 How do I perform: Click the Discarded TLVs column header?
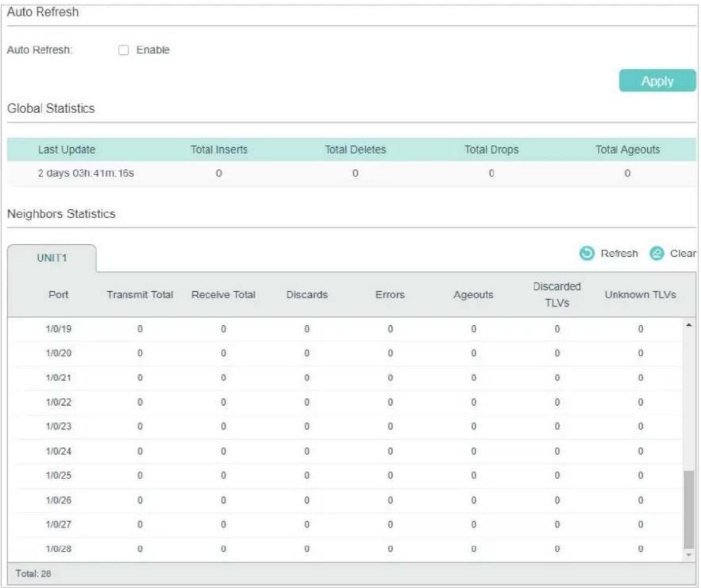tap(557, 294)
